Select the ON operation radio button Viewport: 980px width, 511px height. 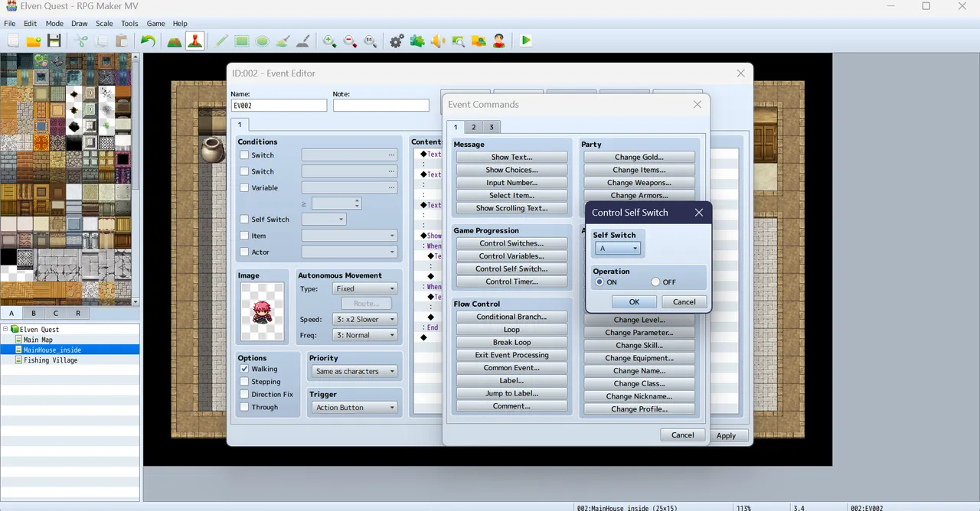coord(599,282)
